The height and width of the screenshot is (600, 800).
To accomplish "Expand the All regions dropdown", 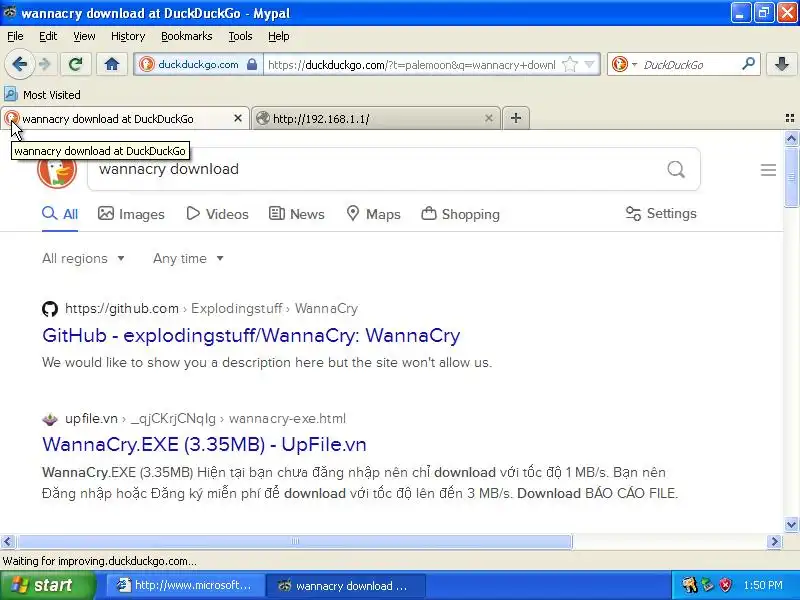I will click(x=83, y=259).
